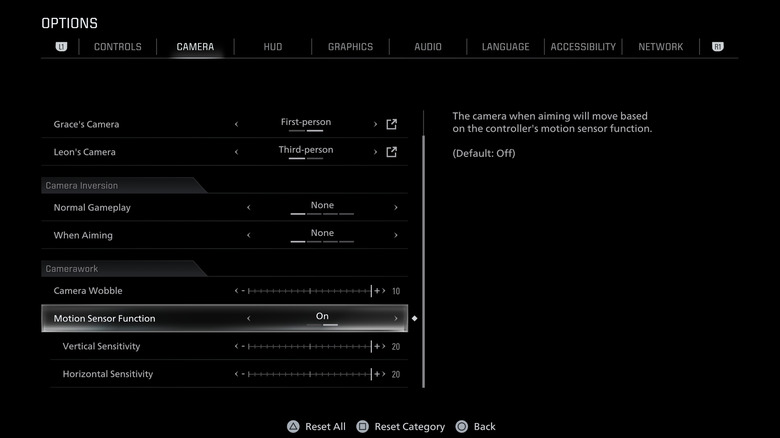780x438 pixels.
Task: Click the OPTIONS screen title
Action: pos(70,23)
